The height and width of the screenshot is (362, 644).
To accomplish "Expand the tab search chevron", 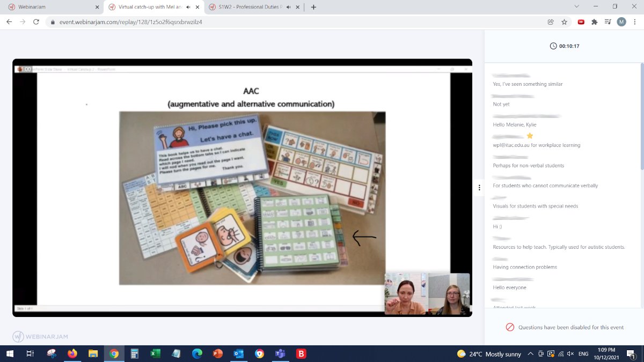I will pos(577,7).
